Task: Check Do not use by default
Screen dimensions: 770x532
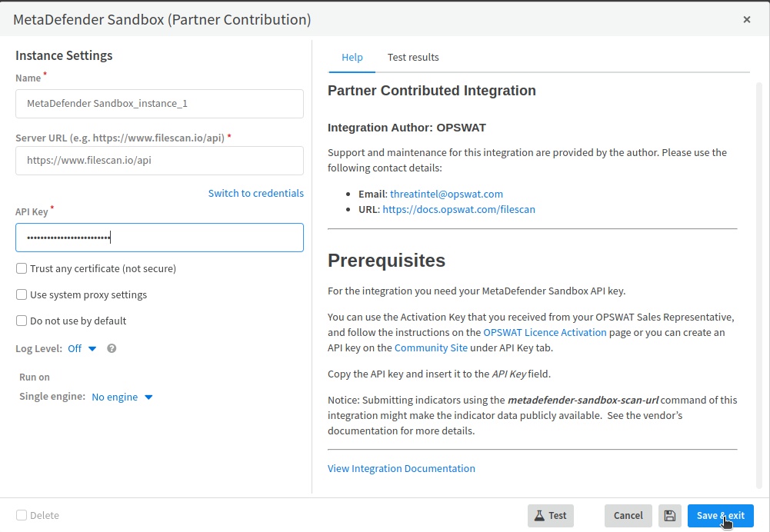Action: pyautogui.click(x=22, y=321)
